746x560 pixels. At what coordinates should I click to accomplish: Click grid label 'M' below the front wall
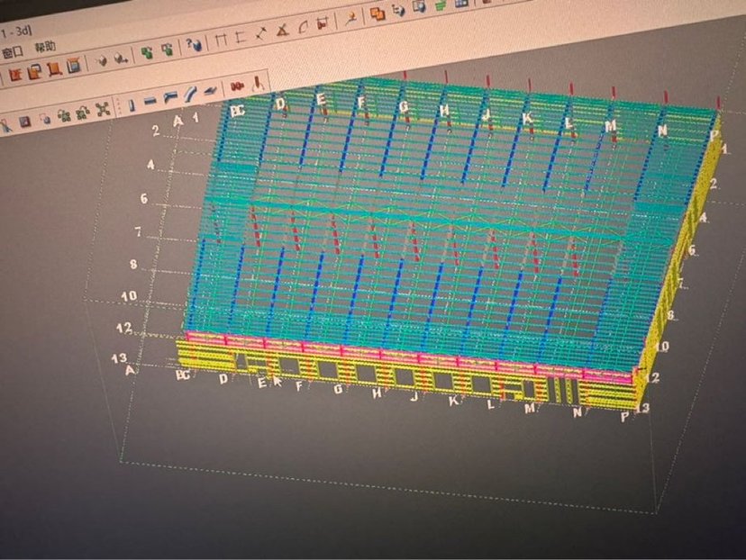coord(529,408)
